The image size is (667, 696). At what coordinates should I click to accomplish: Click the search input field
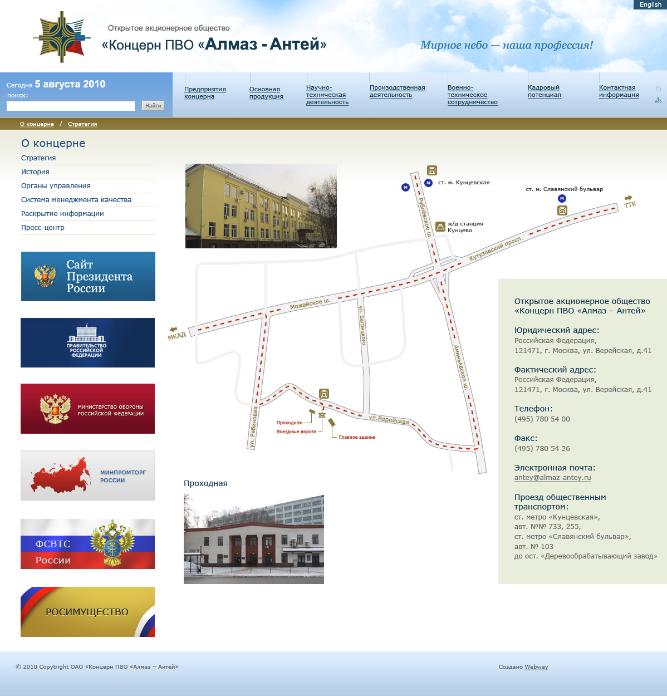(71, 106)
